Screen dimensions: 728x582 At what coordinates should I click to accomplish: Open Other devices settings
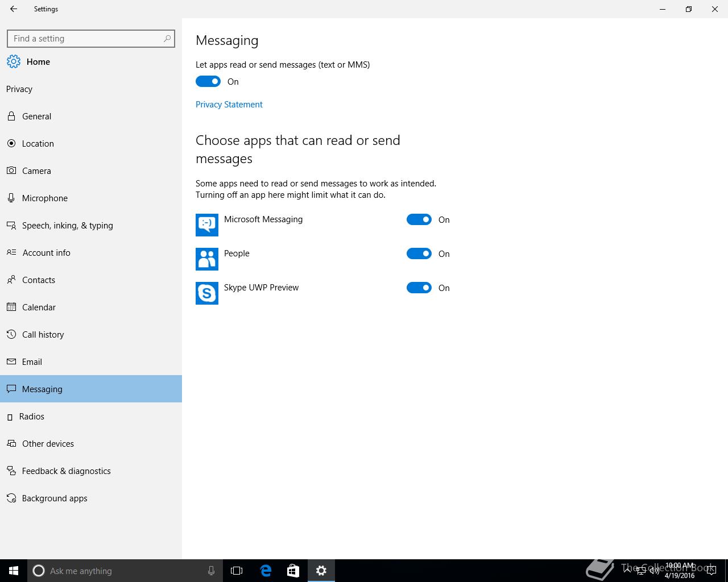coord(91,443)
